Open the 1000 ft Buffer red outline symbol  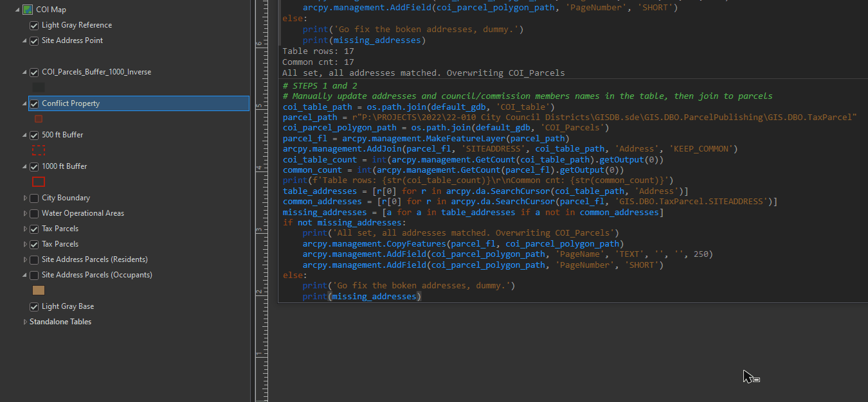pyautogui.click(x=39, y=182)
